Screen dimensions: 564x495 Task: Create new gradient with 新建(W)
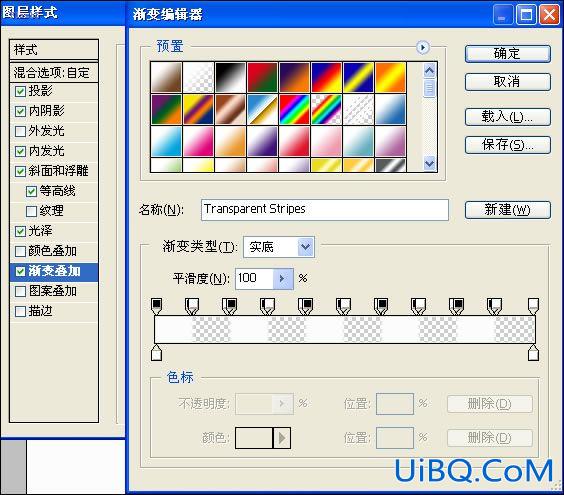coord(508,210)
